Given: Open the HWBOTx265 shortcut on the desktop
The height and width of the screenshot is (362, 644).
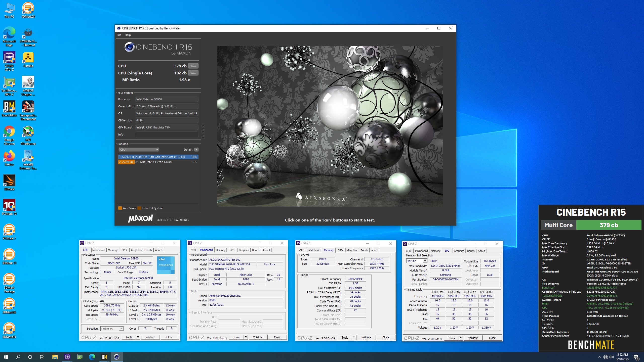Looking at the screenshot, I should tap(28, 37).
